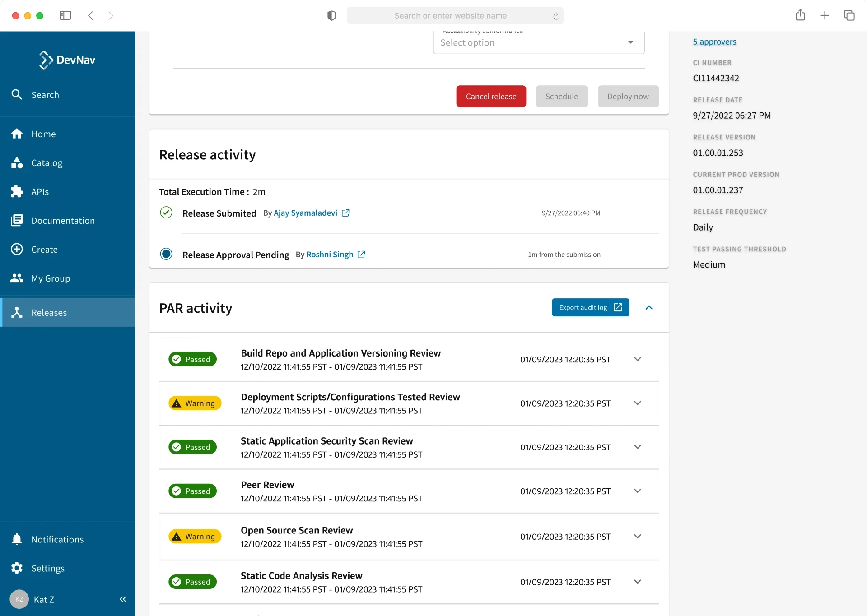Go to Releases in the sidebar
The image size is (867, 616).
(49, 313)
